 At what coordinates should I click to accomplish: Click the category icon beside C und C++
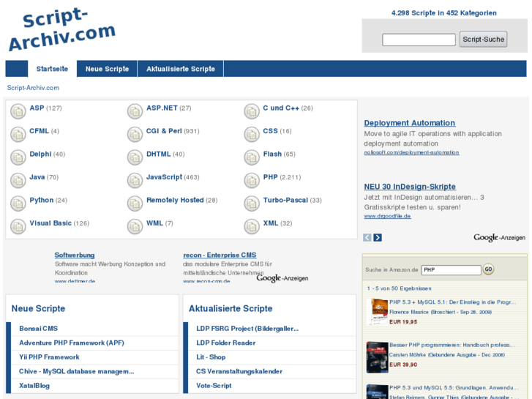point(252,111)
